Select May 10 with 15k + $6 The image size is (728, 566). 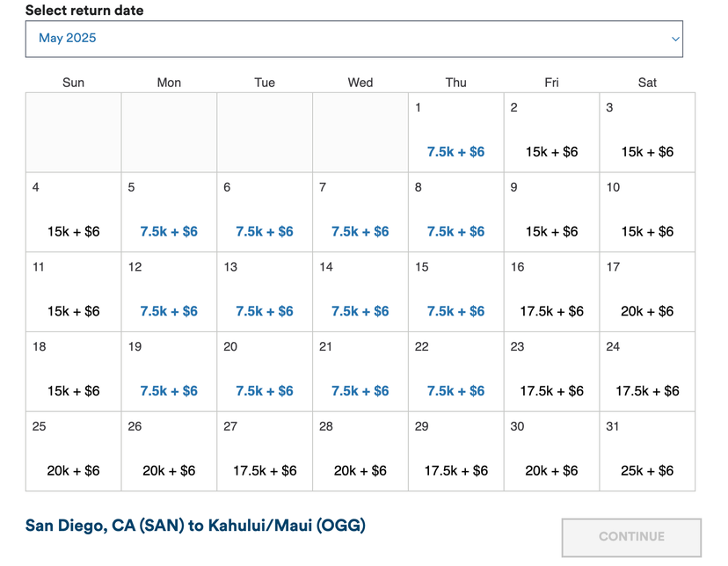pos(647,211)
